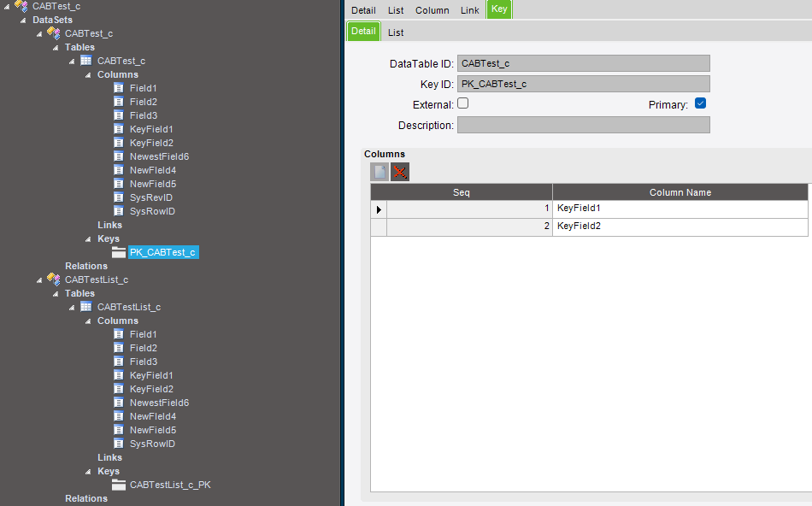Select NewField4 under CABTest_c columns
Image resolution: width=812 pixels, height=506 pixels.
coord(153,170)
